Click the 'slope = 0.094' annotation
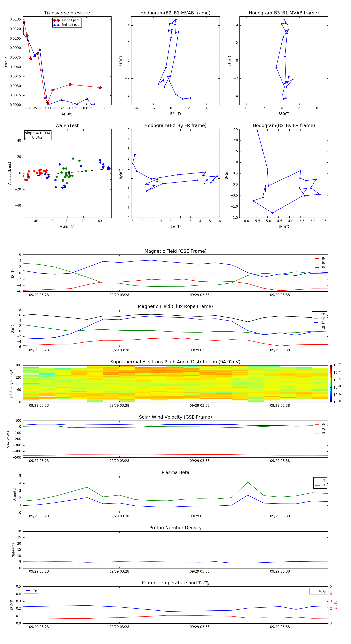 pyautogui.click(x=37, y=133)
